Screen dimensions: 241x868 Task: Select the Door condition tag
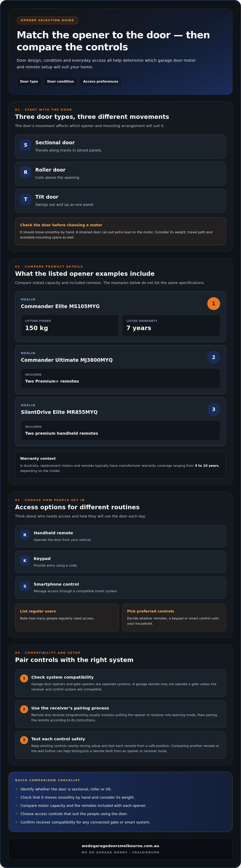pyautogui.click(x=60, y=82)
